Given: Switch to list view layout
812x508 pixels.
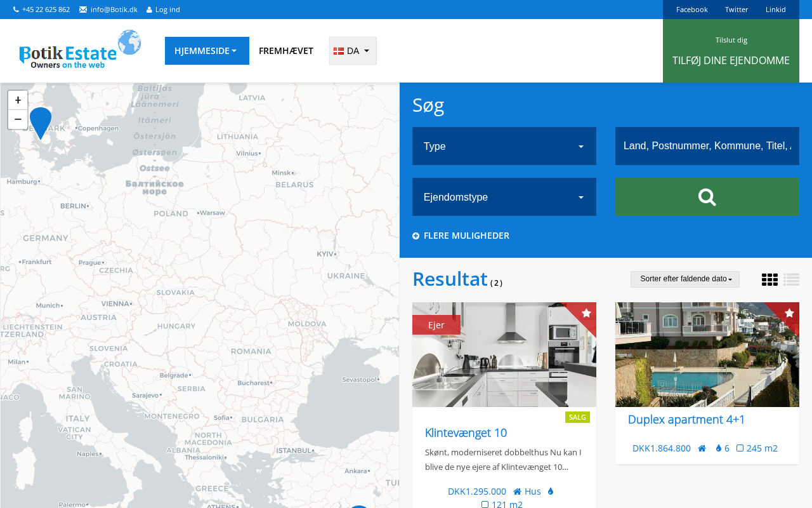Looking at the screenshot, I should pos(791,279).
